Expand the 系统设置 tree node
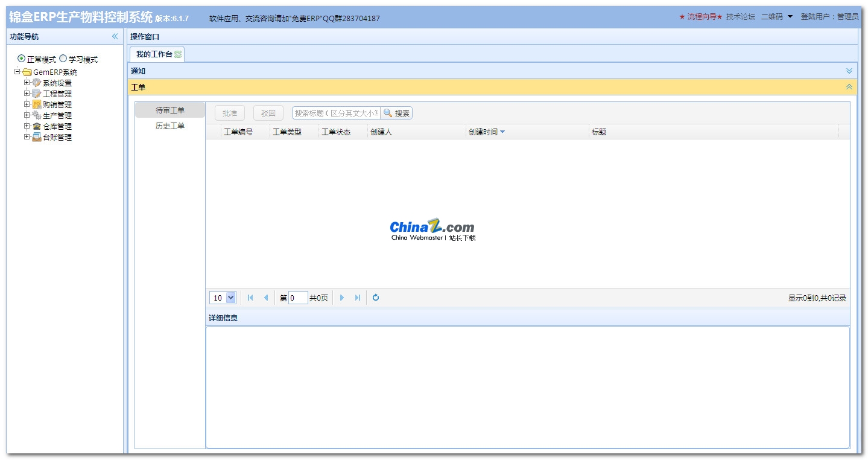Image resolution: width=868 pixels, height=460 pixels. 27,83
